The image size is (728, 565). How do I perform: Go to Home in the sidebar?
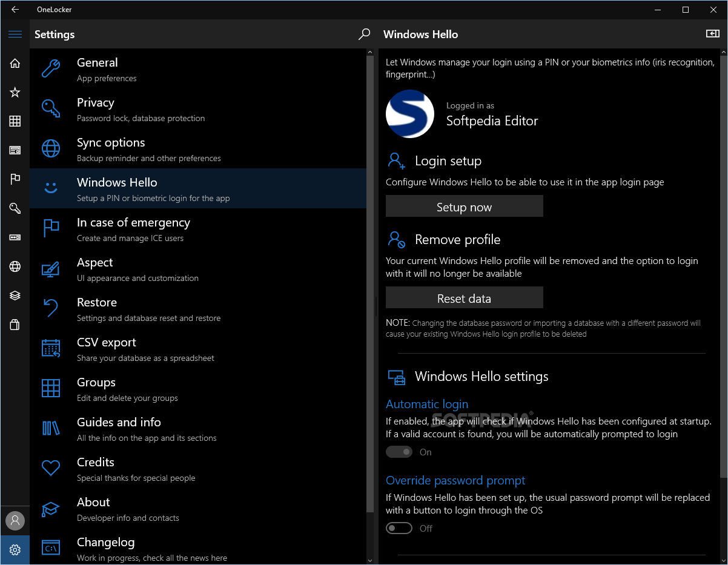[x=15, y=64]
